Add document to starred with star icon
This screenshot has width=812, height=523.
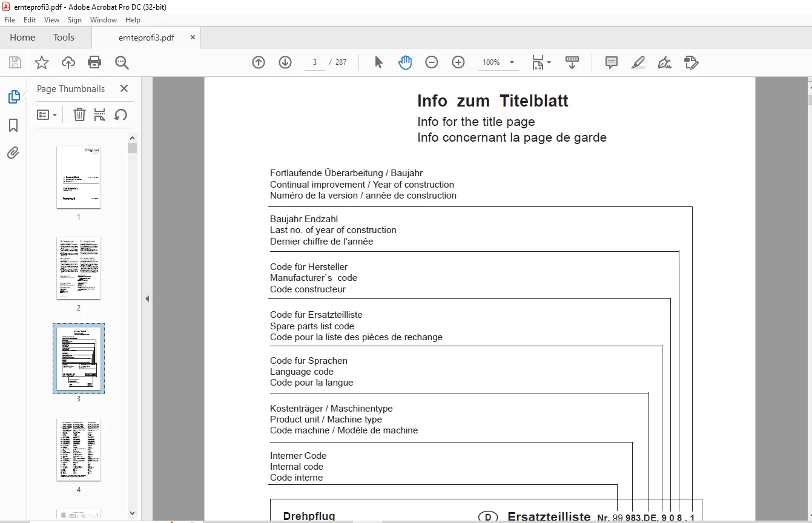(x=42, y=62)
